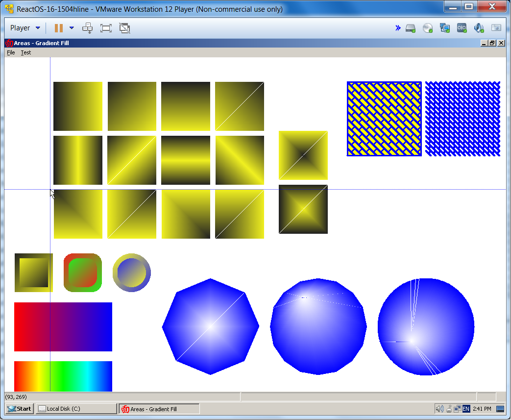The height and width of the screenshot is (420, 511).
Task: Click the 2:41 PM clock
Action: tap(482, 409)
